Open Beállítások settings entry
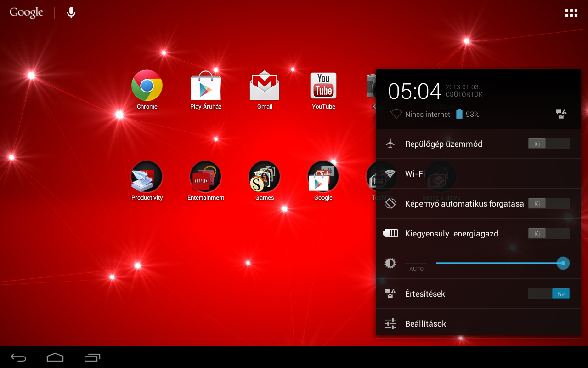This screenshot has height=368, width=588. [x=478, y=324]
